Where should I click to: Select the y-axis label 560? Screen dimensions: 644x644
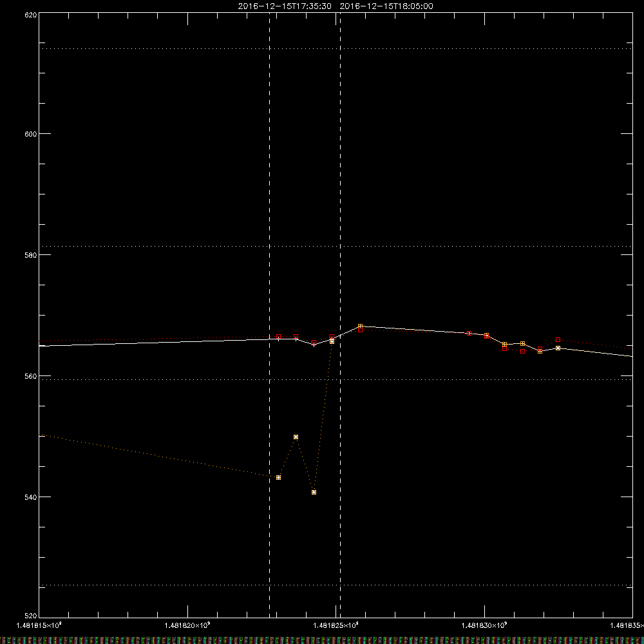pos(32,376)
